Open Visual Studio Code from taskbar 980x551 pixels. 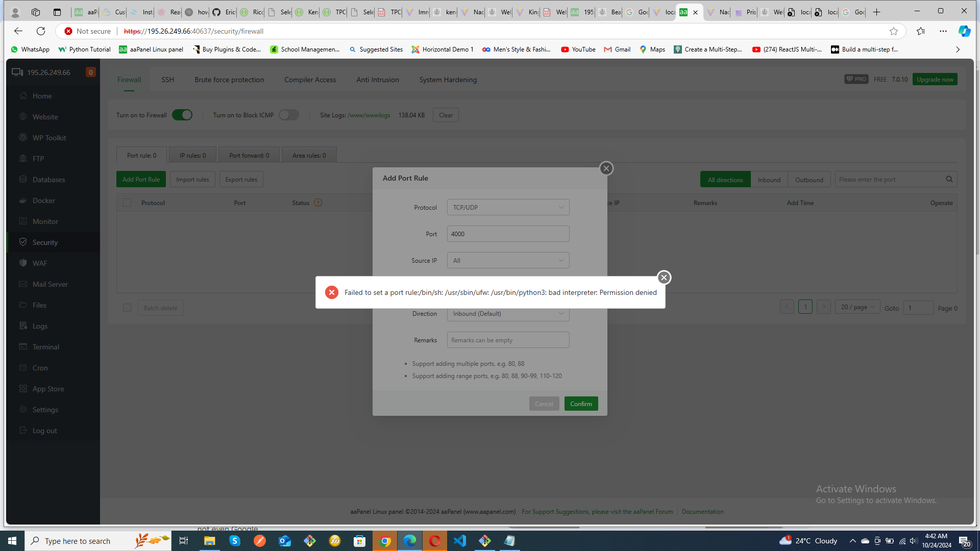point(460,541)
